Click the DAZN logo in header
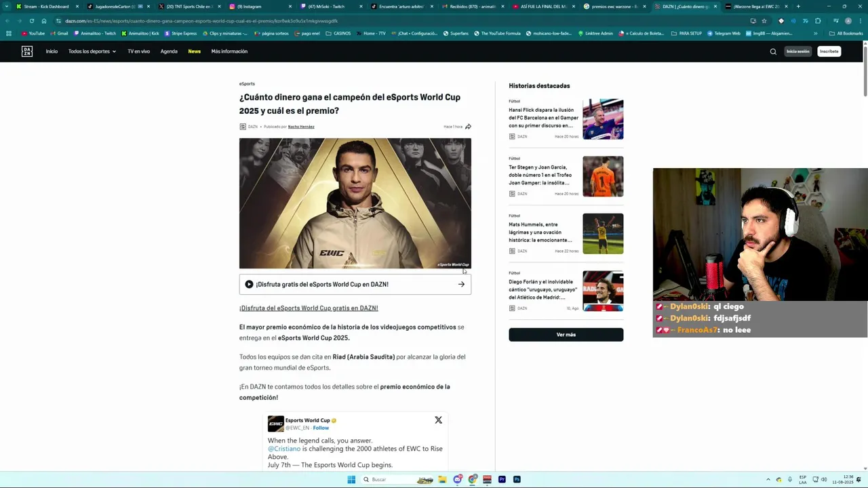The height and width of the screenshot is (488, 868). tap(27, 52)
